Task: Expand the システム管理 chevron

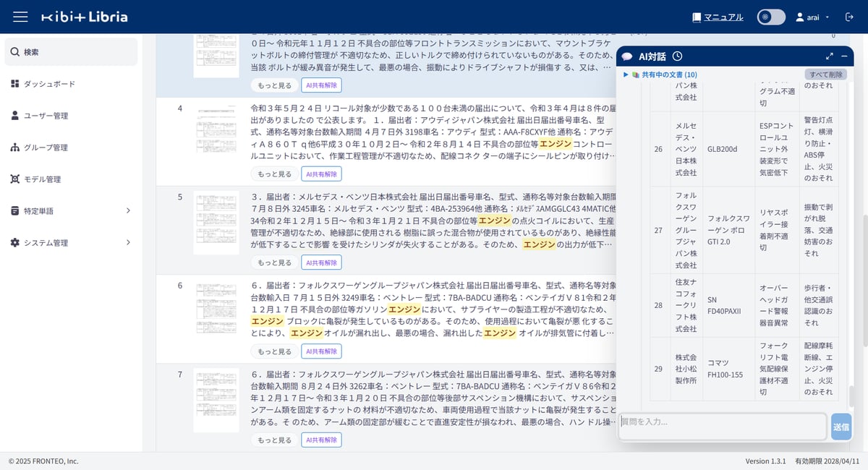Action: pyautogui.click(x=128, y=243)
